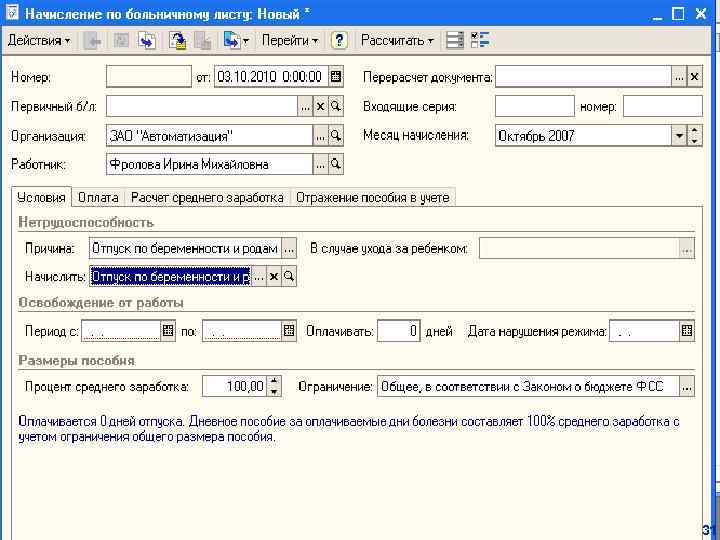The image size is (720, 540).
Task: Click the Ограничение field text
Action: [x=528, y=387]
